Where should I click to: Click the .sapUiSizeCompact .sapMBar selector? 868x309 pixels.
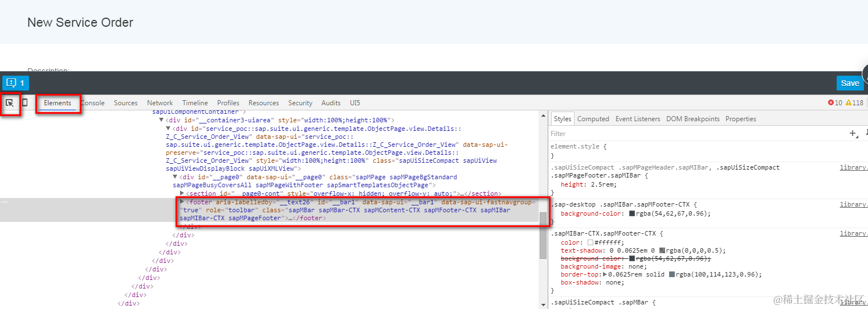[x=600, y=302]
